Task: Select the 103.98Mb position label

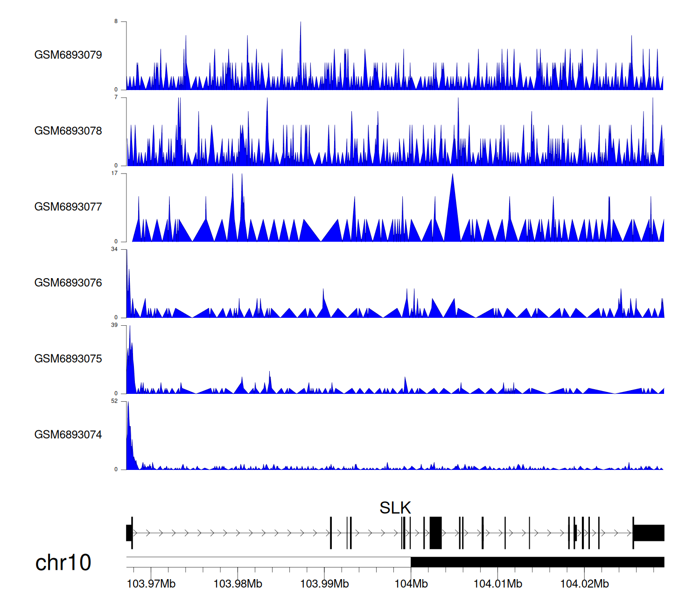Action: pos(238,584)
